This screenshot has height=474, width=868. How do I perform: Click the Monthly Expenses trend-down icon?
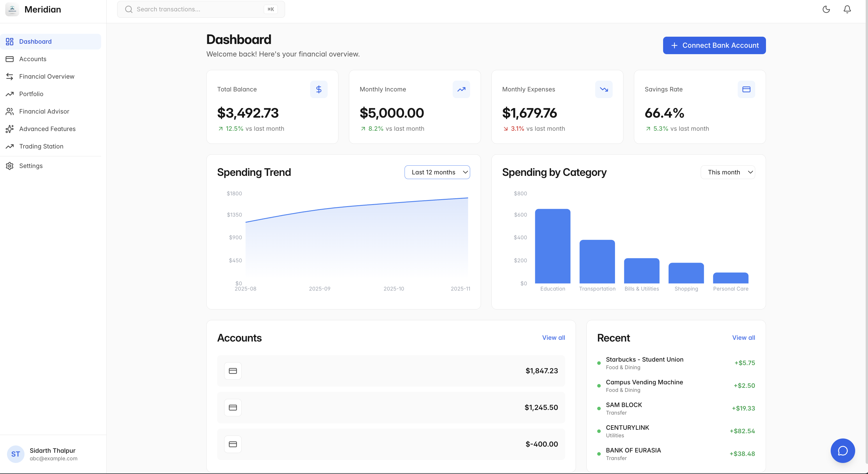pyautogui.click(x=603, y=89)
